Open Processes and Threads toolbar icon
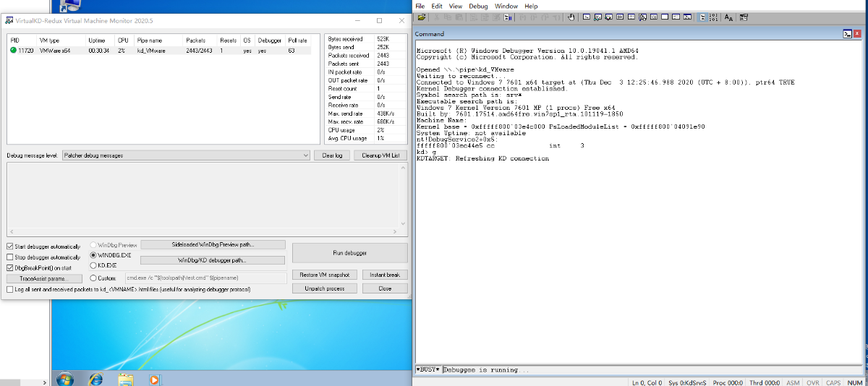The width and height of the screenshot is (868, 386). (676, 17)
